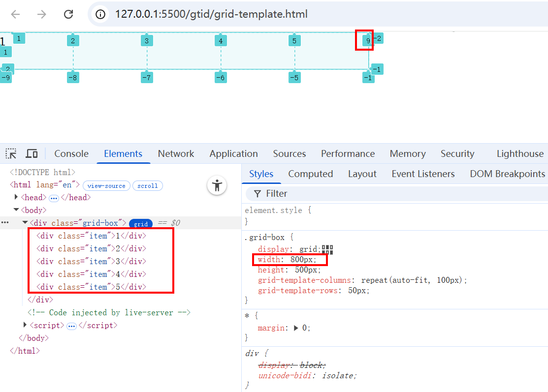Open the Event Listeners sub-tab
The width and height of the screenshot is (548, 392).
[x=423, y=174]
